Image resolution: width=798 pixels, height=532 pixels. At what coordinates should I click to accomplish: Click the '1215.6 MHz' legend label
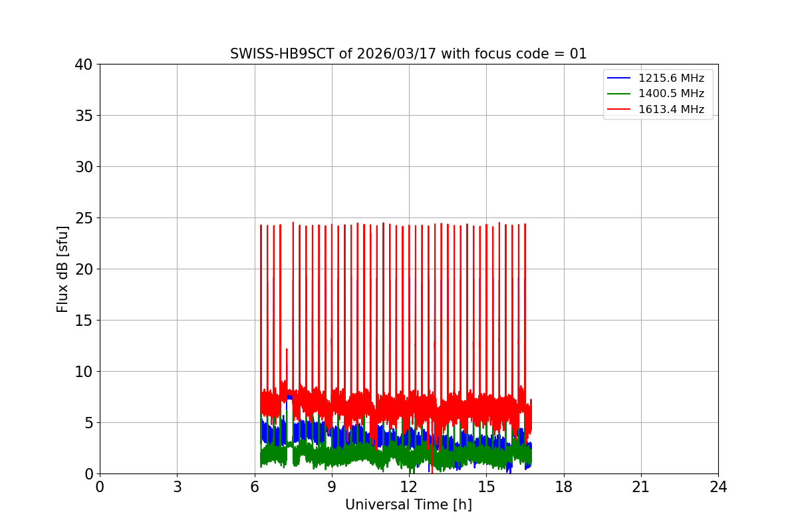point(671,78)
